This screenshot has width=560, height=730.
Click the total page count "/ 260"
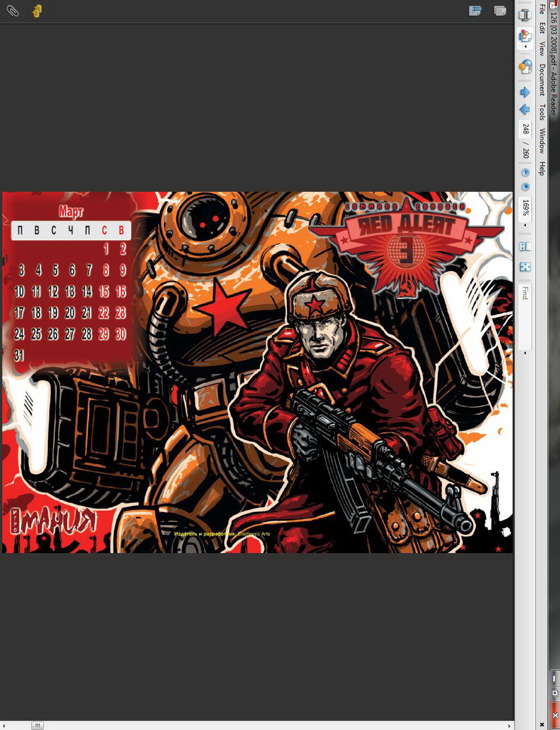click(525, 150)
